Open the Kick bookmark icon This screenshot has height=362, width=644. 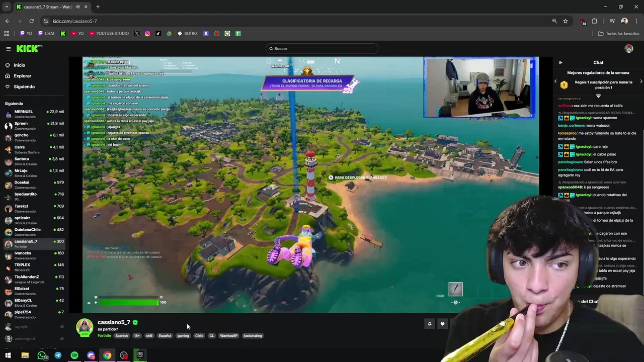[x=63, y=34]
